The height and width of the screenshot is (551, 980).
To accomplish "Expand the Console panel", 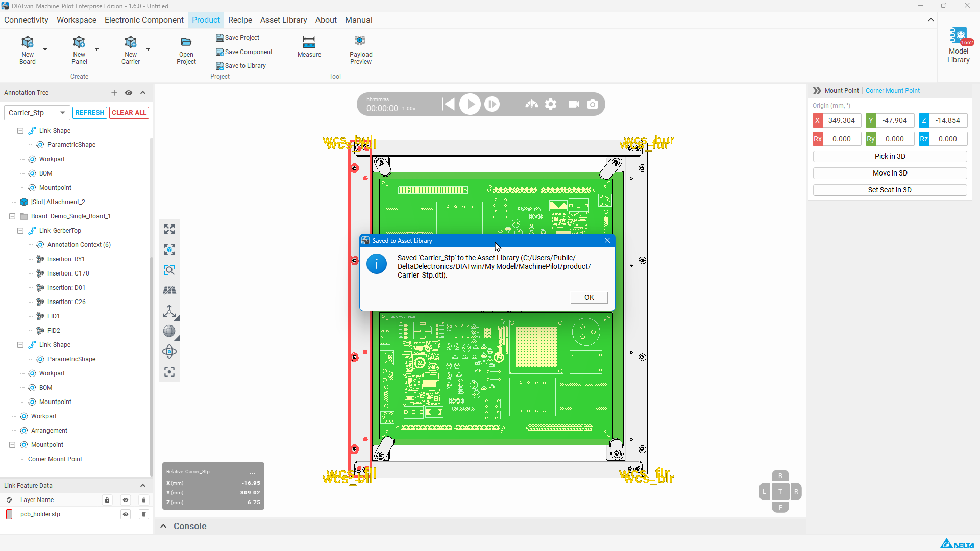I will pyautogui.click(x=163, y=526).
